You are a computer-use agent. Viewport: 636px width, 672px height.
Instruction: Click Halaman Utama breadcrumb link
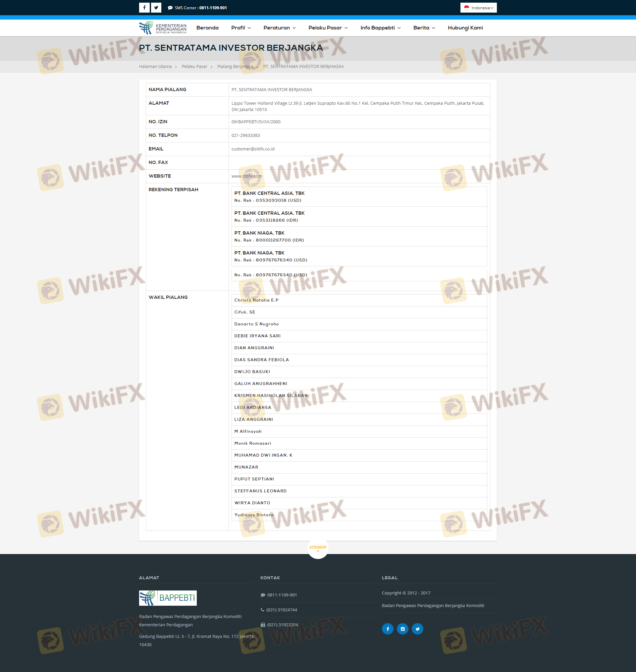(x=155, y=67)
